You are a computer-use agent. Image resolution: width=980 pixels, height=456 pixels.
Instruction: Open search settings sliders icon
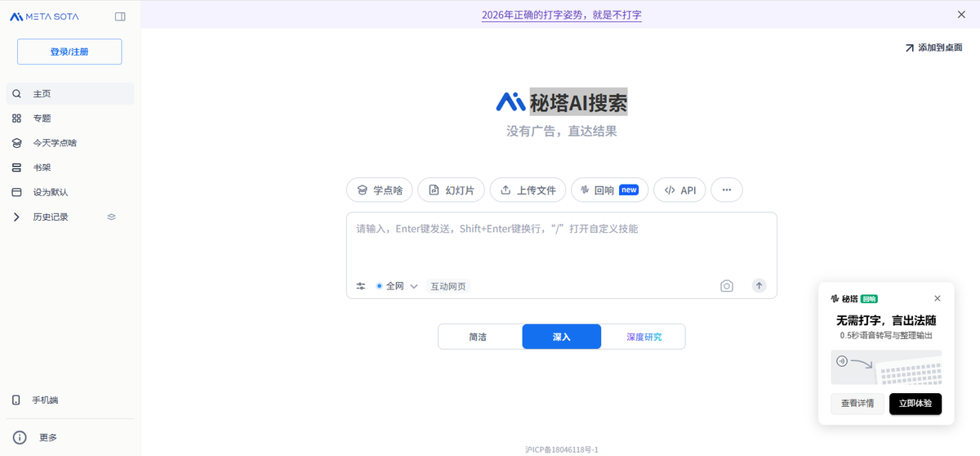coord(361,286)
